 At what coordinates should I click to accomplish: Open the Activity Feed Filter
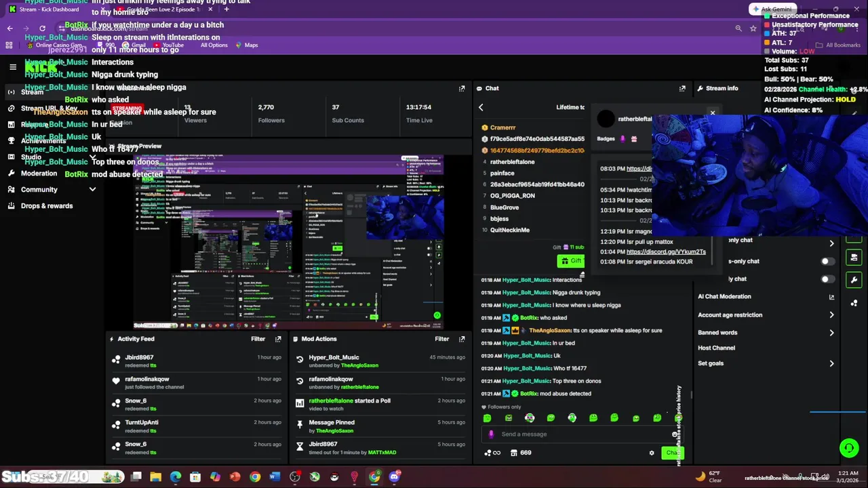[x=258, y=339]
